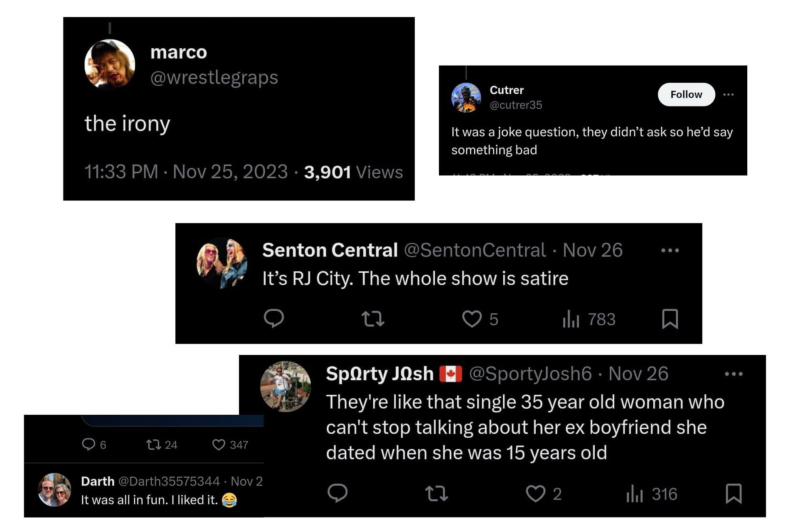Reply to Sporty Josh's tweet
Image resolution: width=798 pixels, height=532 pixels.
pyautogui.click(x=337, y=493)
